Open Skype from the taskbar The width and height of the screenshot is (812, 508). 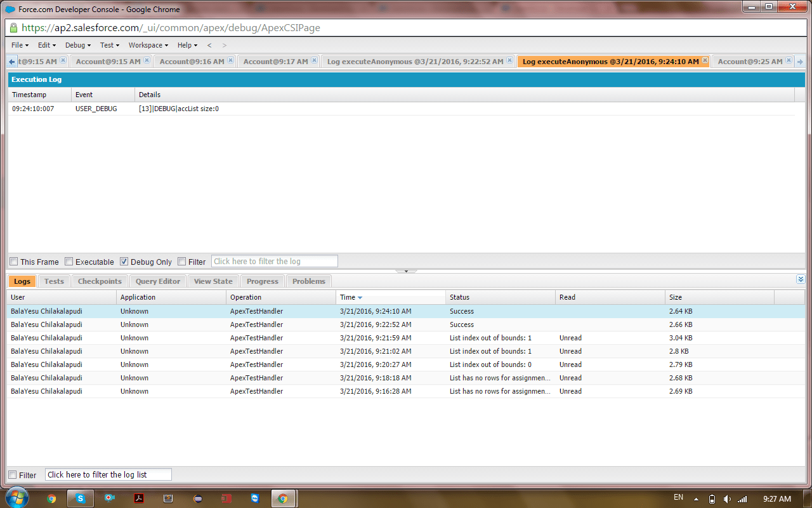click(x=81, y=498)
